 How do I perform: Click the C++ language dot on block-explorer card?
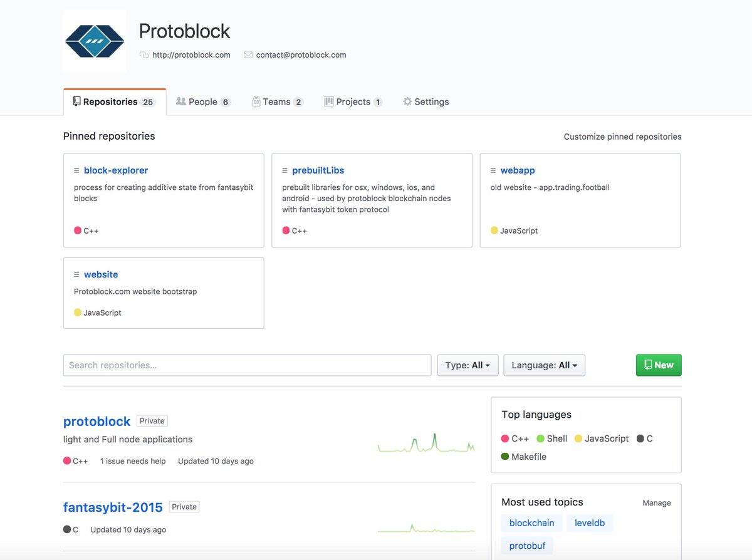pyautogui.click(x=78, y=231)
